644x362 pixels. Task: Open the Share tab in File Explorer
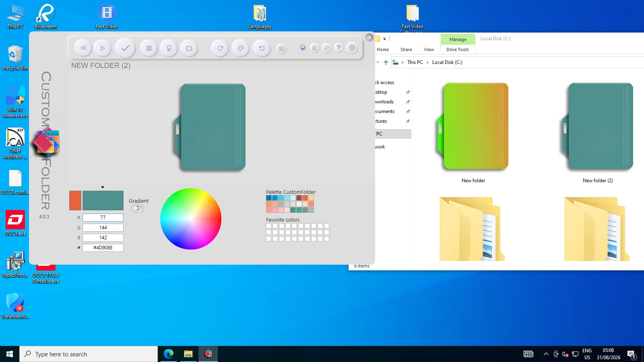click(406, 49)
